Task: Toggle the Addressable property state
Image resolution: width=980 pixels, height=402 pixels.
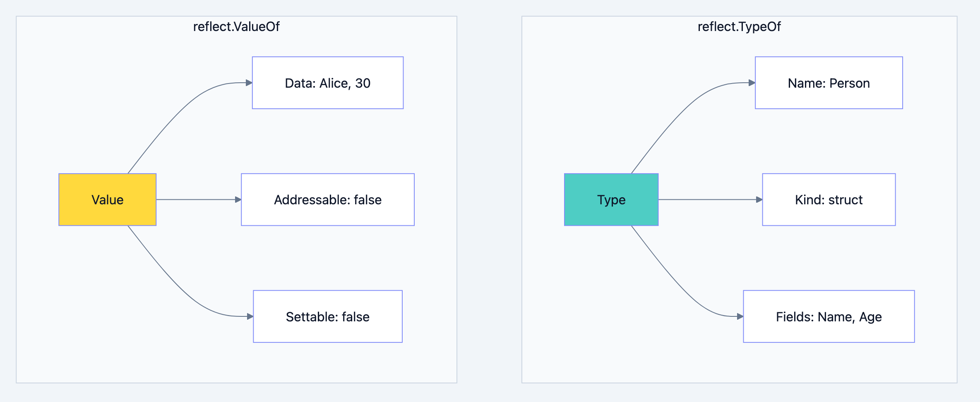Action: click(x=327, y=200)
